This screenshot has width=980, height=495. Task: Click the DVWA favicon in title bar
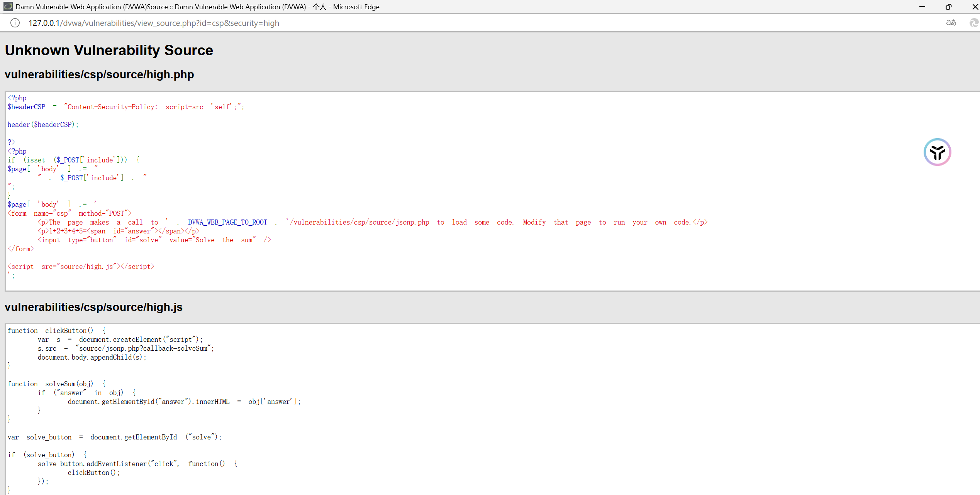point(8,7)
